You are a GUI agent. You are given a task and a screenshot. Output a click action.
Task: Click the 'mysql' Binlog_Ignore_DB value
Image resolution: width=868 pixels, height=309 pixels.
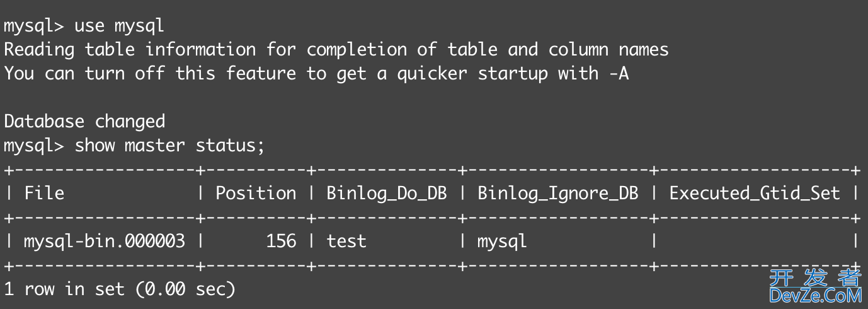tap(502, 241)
